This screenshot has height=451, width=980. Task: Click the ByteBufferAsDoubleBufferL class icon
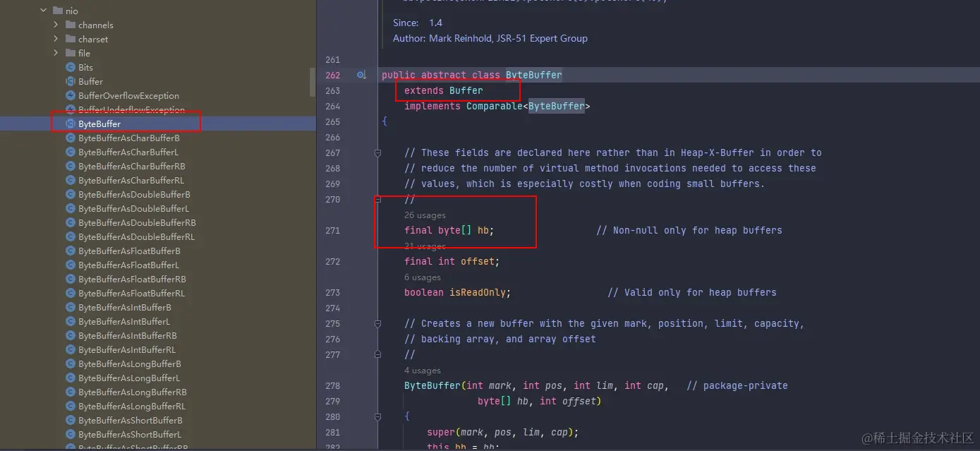coord(71,208)
